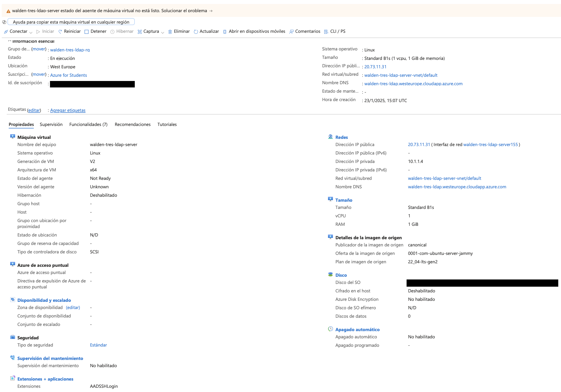Click public IP 20.73.11.31 in essentials
This screenshot has width=561, height=392.
click(375, 67)
